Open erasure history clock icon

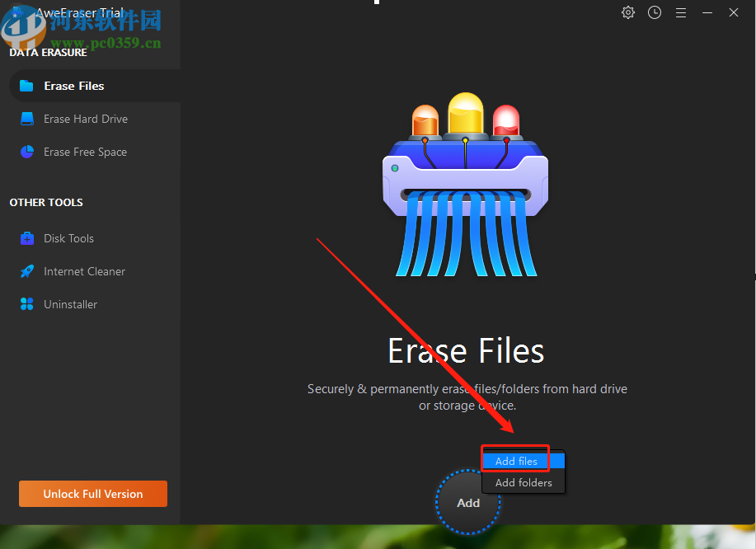click(655, 12)
